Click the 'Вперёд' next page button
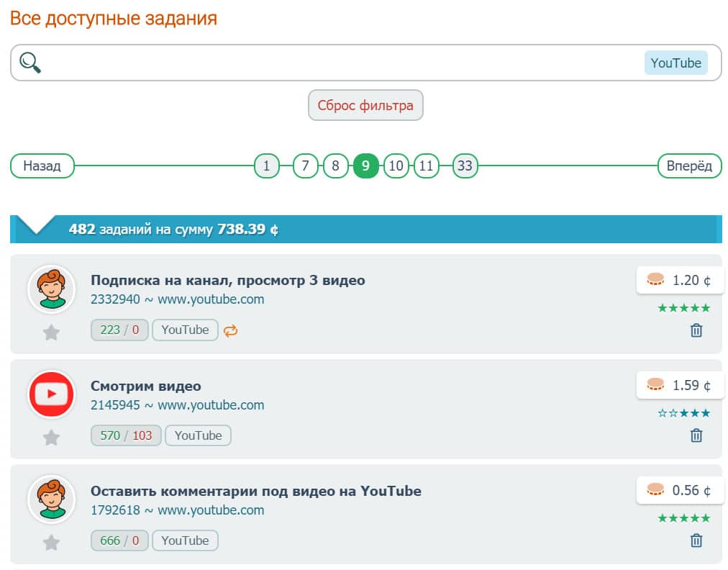Image resolution: width=728 pixels, height=570 pixels. point(688,166)
